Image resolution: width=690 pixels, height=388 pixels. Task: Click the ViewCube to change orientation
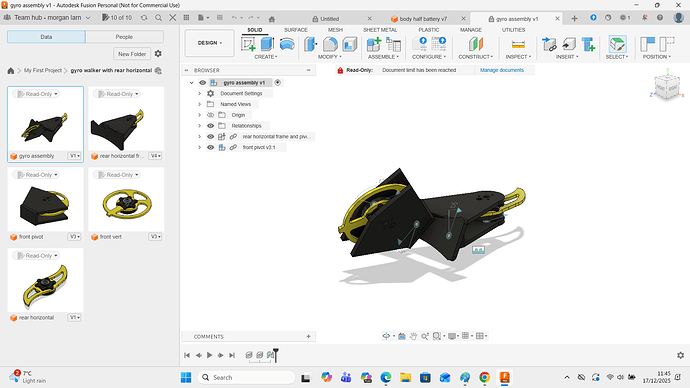point(667,87)
